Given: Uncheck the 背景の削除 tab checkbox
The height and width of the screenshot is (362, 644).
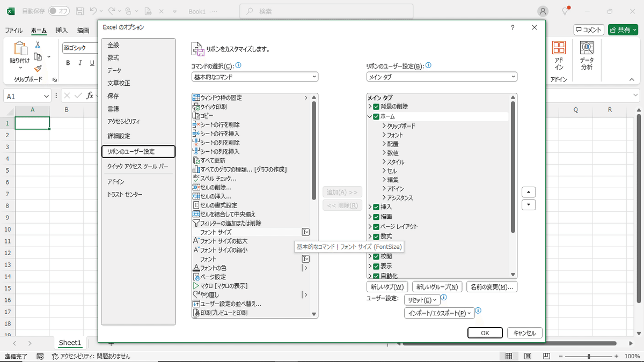Looking at the screenshot, I should tap(376, 107).
